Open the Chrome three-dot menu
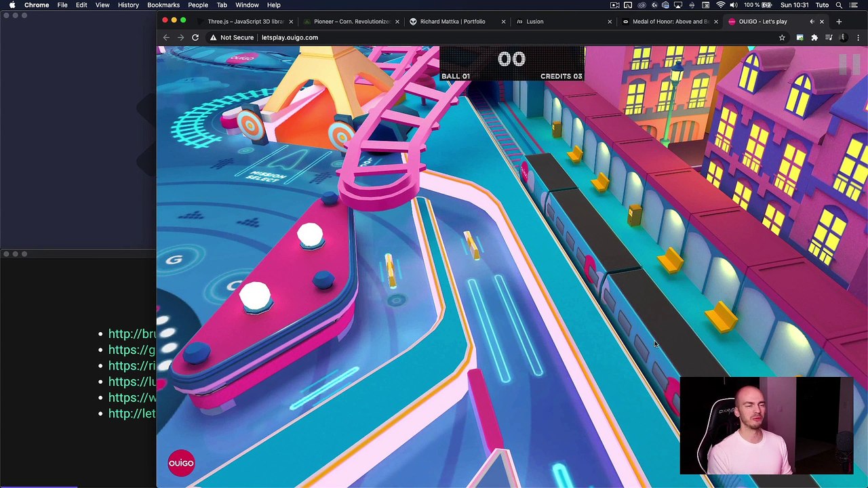868x488 pixels. tap(859, 37)
